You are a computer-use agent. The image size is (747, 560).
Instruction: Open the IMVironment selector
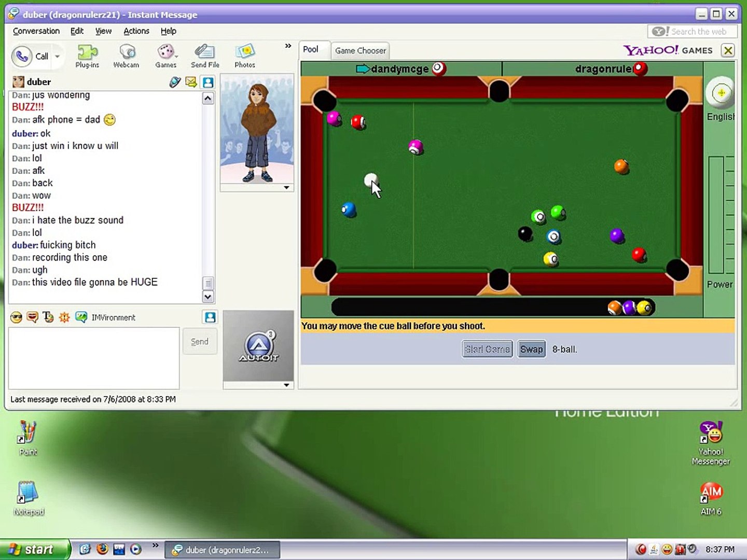(105, 317)
